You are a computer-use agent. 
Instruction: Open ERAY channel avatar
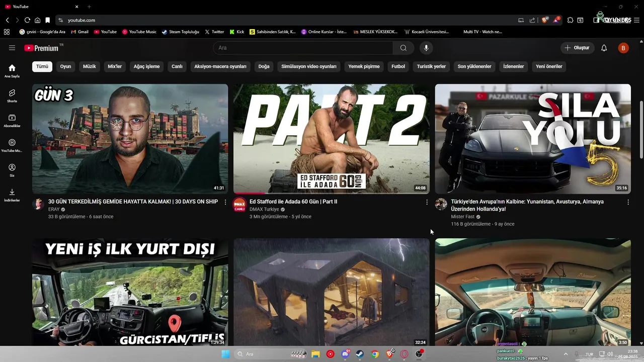tap(38, 204)
